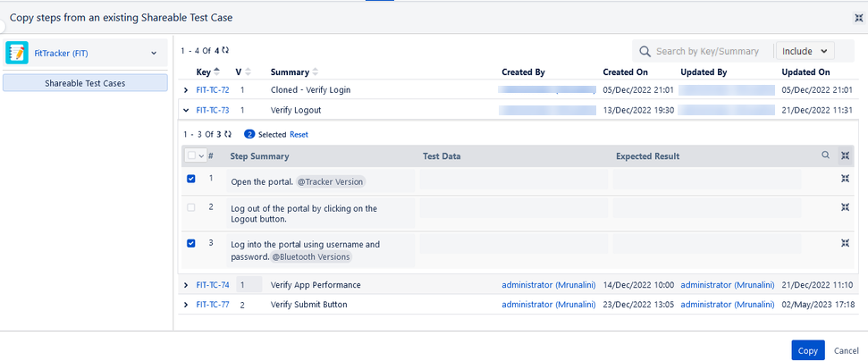Click step 2 test data cell
868x361 pixels.
(514, 207)
